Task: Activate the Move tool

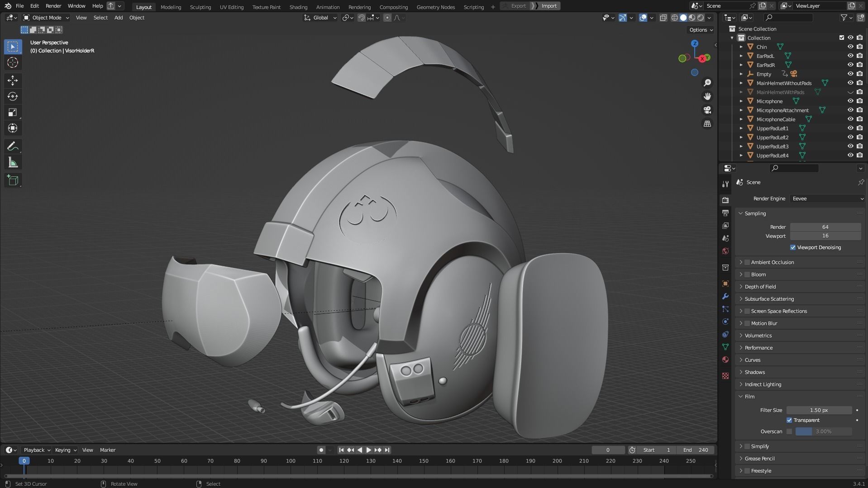Action: click(x=13, y=81)
